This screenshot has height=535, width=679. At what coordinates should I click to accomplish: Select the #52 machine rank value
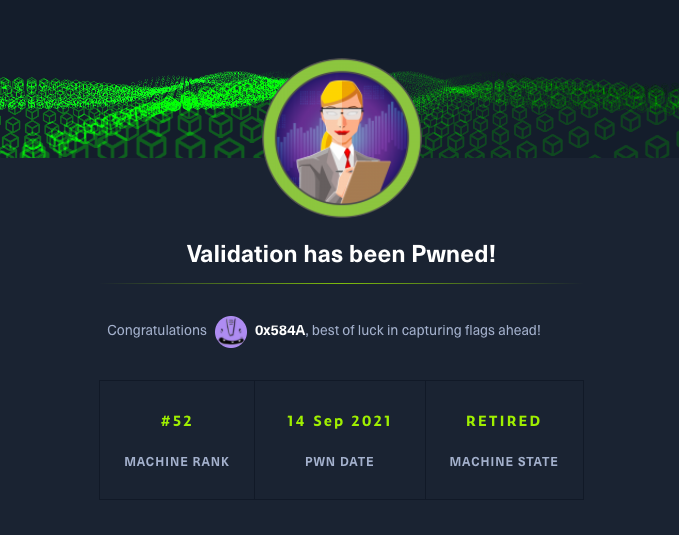pyautogui.click(x=177, y=421)
